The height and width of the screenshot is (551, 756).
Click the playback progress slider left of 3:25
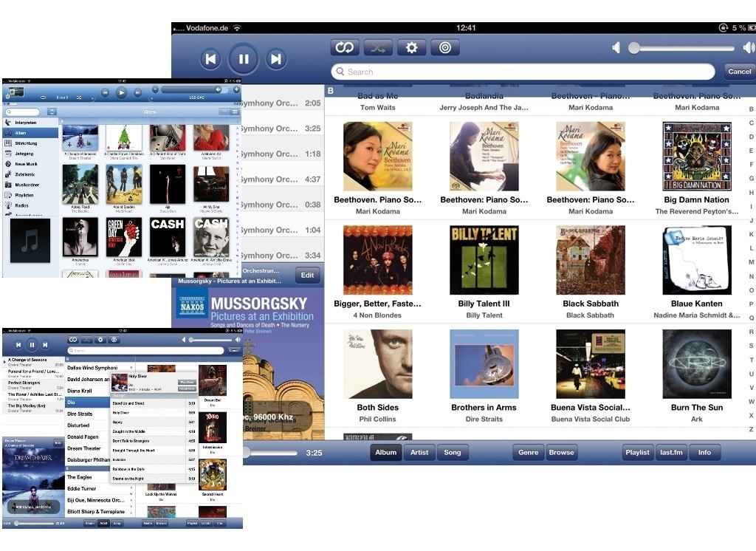270,453
